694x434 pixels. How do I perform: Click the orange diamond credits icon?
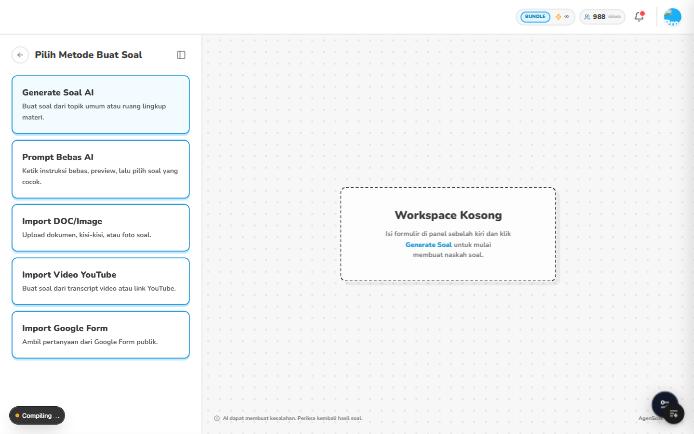point(558,17)
